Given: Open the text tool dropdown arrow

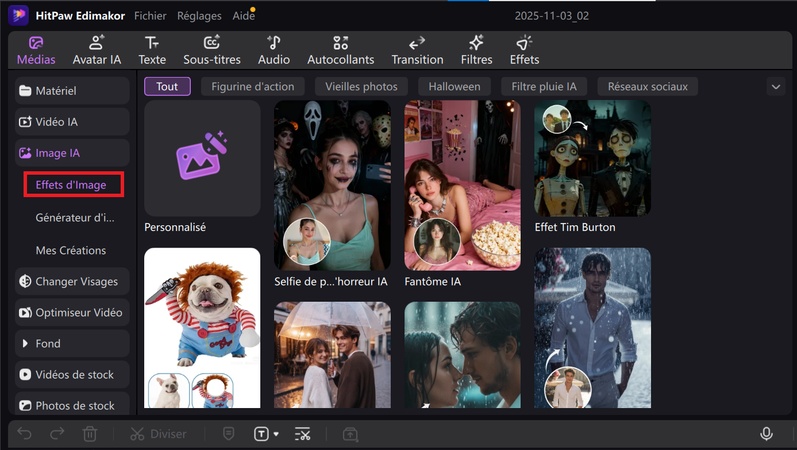Looking at the screenshot, I should 276,434.
